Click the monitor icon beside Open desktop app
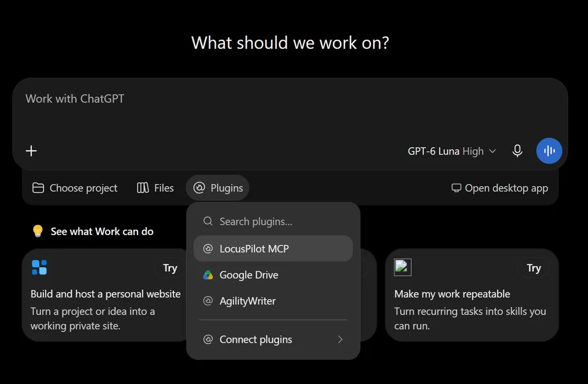 (x=457, y=188)
